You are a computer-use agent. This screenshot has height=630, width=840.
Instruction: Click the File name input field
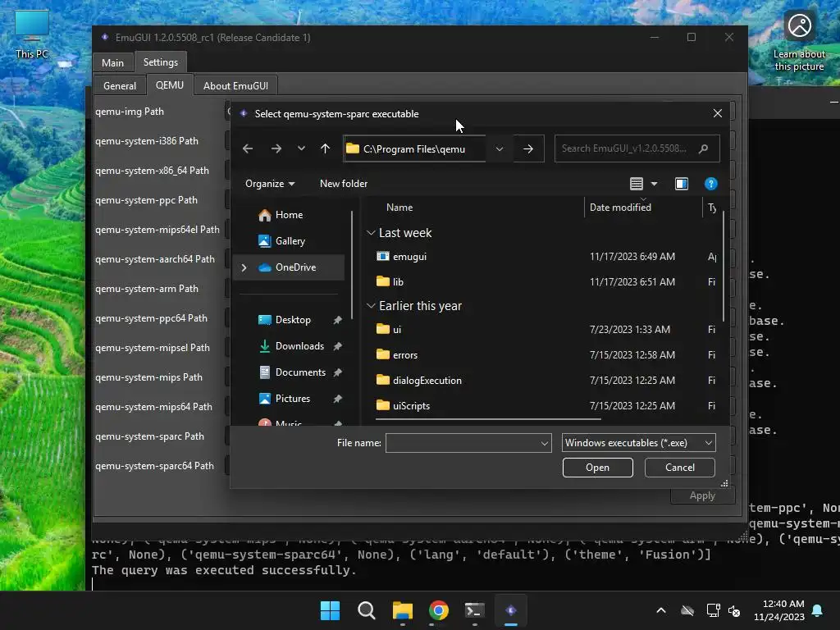462,443
